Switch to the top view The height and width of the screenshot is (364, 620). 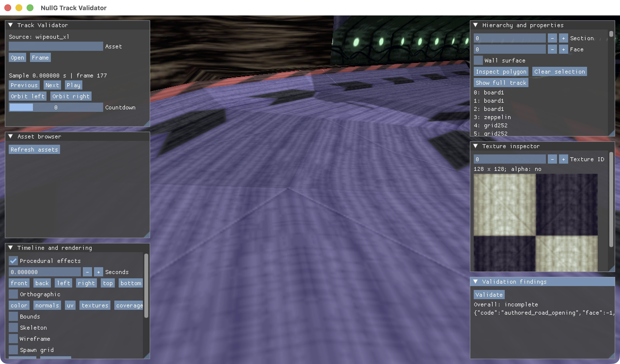pos(108,283)
